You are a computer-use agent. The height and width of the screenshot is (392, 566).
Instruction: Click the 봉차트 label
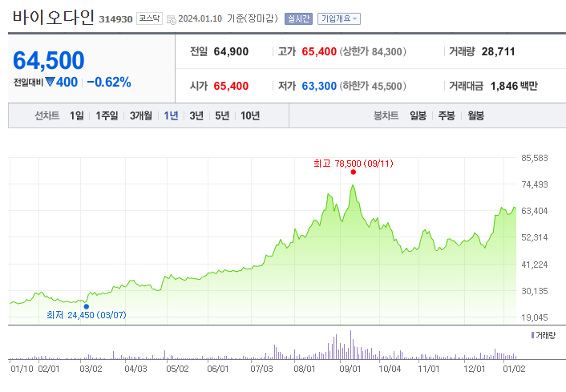pos(386,115)
